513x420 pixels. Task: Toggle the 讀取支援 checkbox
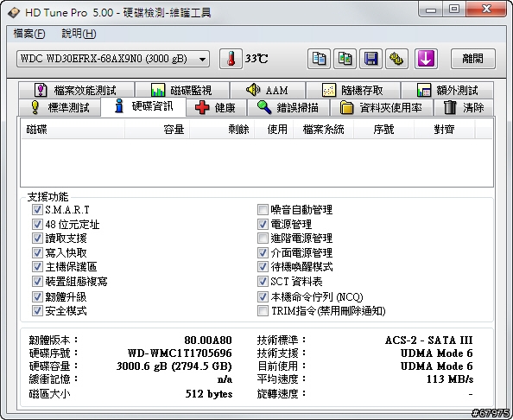pos(37,238)
